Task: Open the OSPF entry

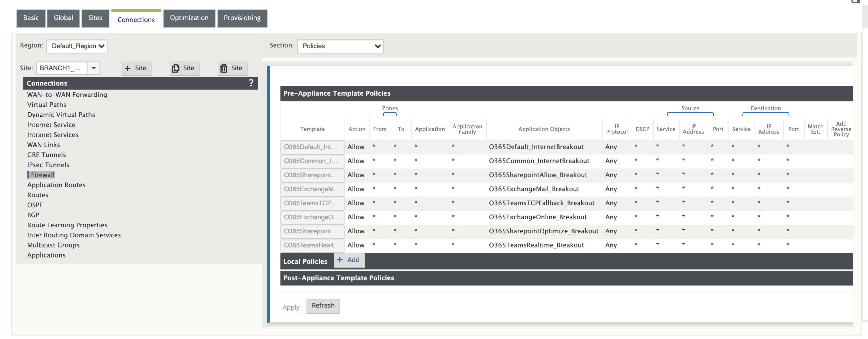Action: [x=35, y=205]
